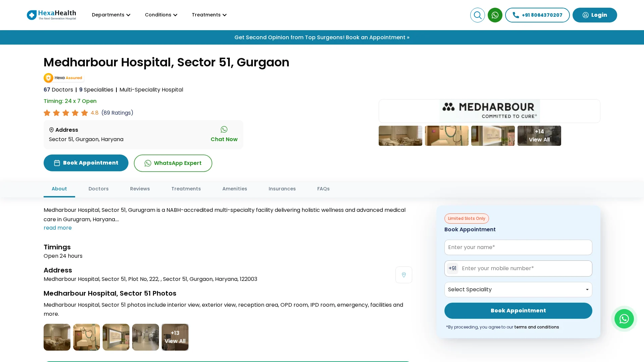
Task: Expand the Conditions menu
Action: click(161, 15)
